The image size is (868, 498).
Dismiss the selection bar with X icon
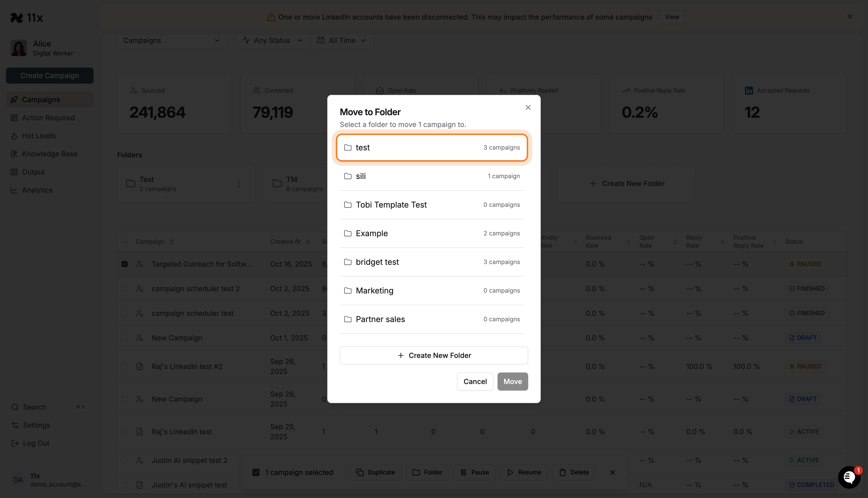click(612, 472)
